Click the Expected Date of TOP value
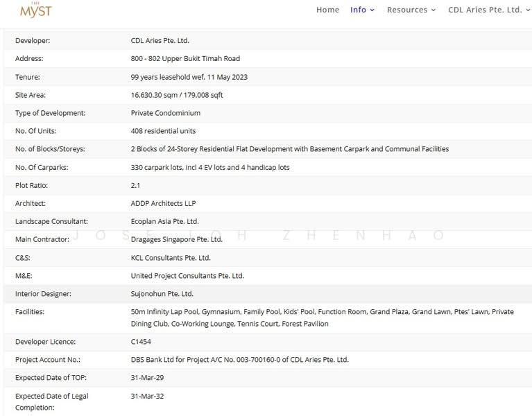The width and height of the screenshot is (532, 416). 147,378
